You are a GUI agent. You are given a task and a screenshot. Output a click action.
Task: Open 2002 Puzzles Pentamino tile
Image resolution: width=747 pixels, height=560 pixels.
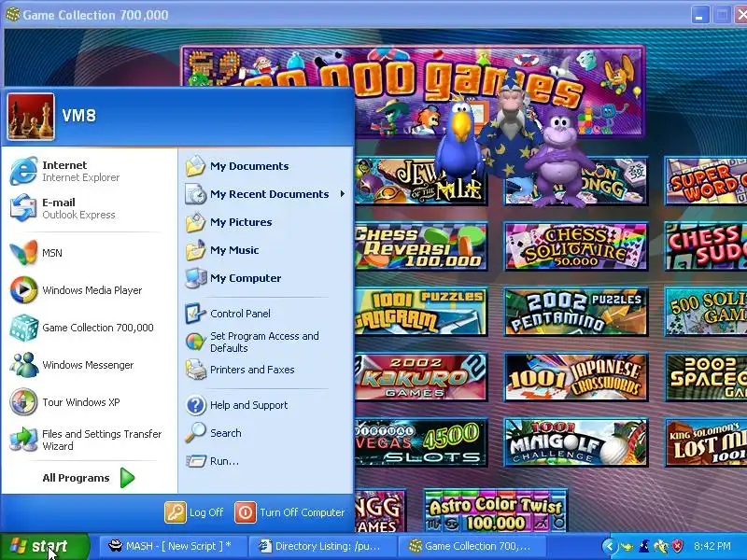click(576, 312)
